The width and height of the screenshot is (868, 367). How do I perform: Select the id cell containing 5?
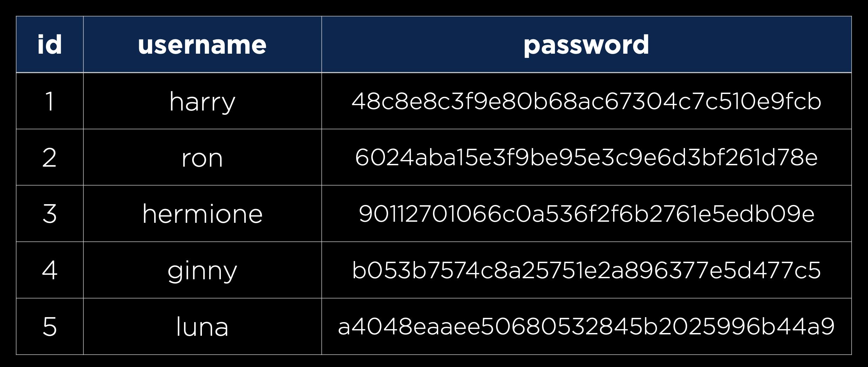coord(49,327)
